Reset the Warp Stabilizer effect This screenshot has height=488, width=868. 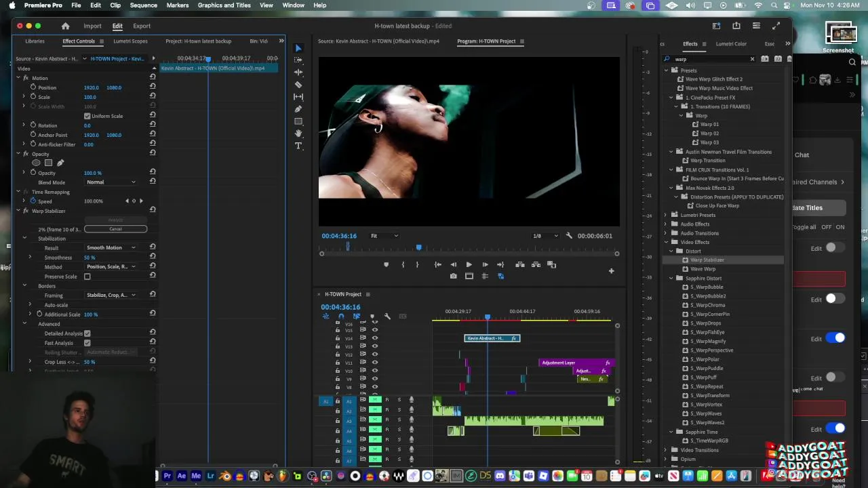point(153,211)
